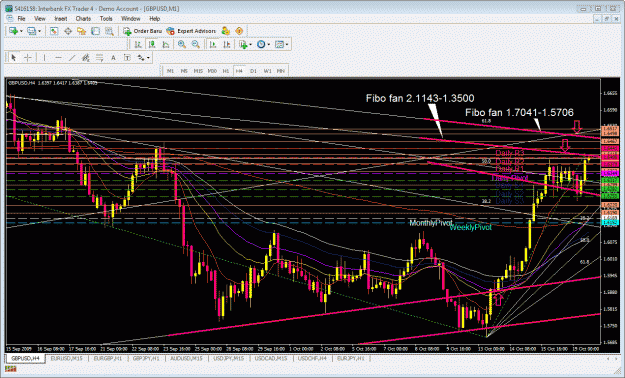The image size is (625, 378).
Task: Select the equidistant channel tool
Action: (85, 58)
